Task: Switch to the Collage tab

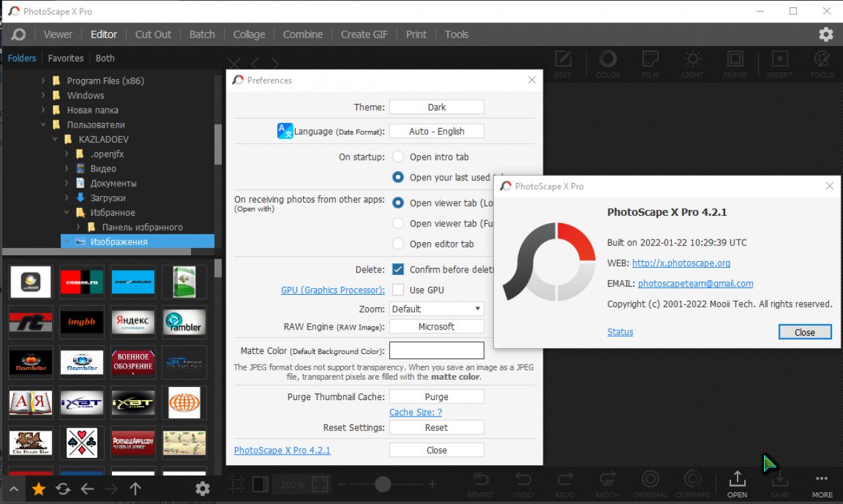Action: [x=249, y=35]
